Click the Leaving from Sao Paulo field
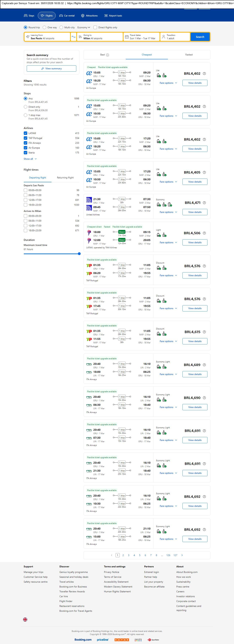 click(47, 37)
